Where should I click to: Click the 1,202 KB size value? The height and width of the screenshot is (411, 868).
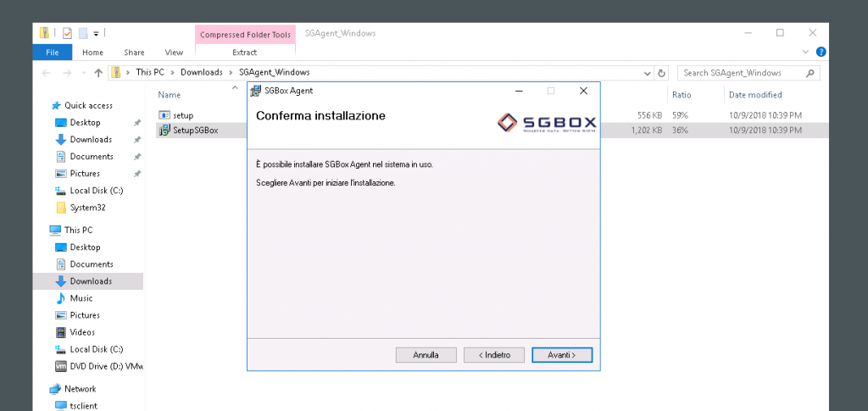(647, 131)
